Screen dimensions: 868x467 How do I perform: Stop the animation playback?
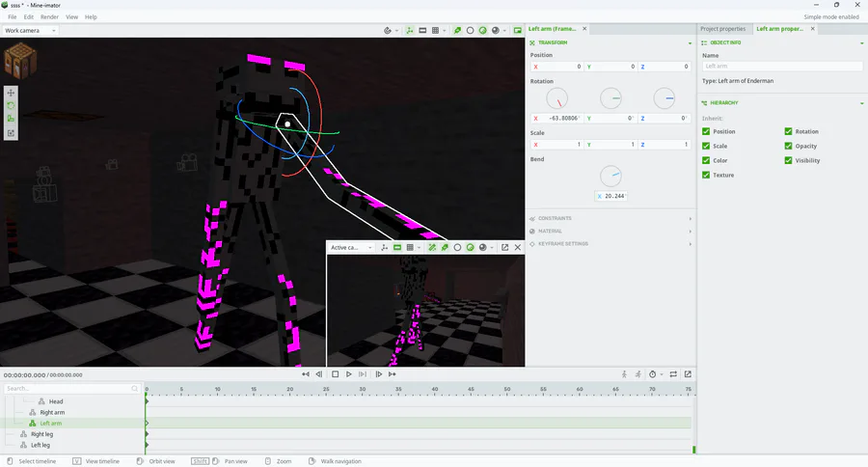pyautogui.click(x=335, y=374)
